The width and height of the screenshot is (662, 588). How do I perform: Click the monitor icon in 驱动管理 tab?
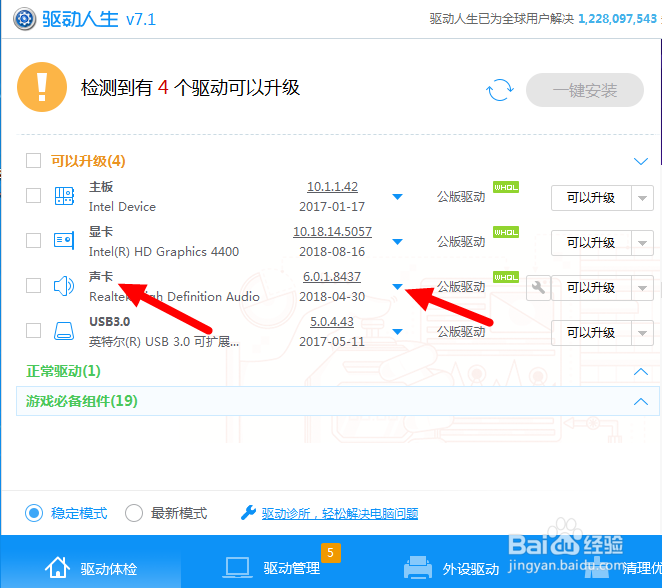coord(237,568)
